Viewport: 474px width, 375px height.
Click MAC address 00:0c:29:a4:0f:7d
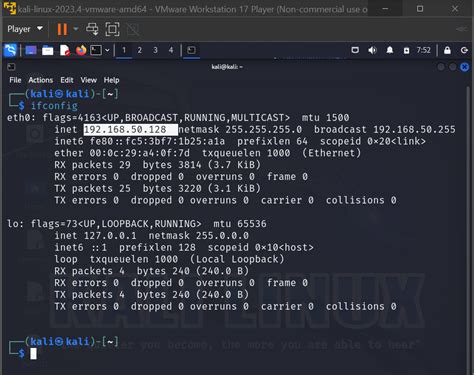point(140,153)
